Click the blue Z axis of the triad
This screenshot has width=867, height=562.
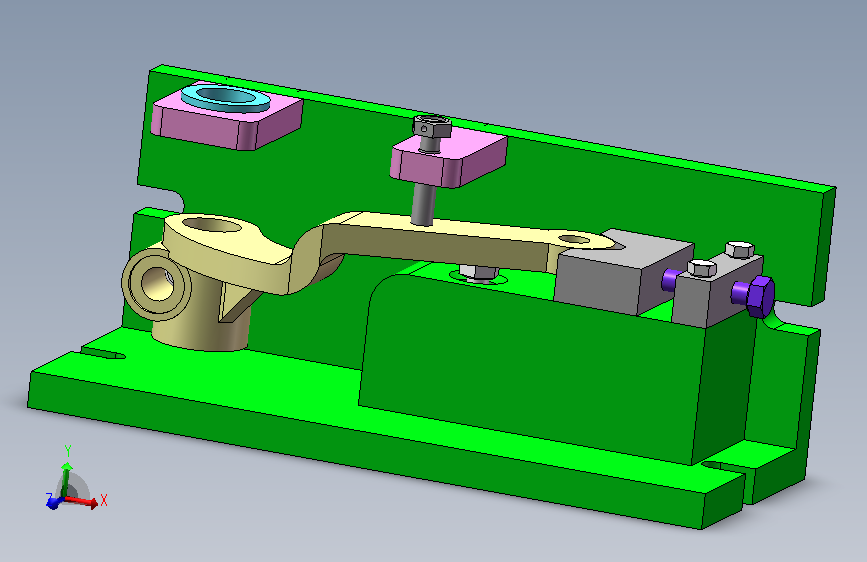click(x=53, y=502)
